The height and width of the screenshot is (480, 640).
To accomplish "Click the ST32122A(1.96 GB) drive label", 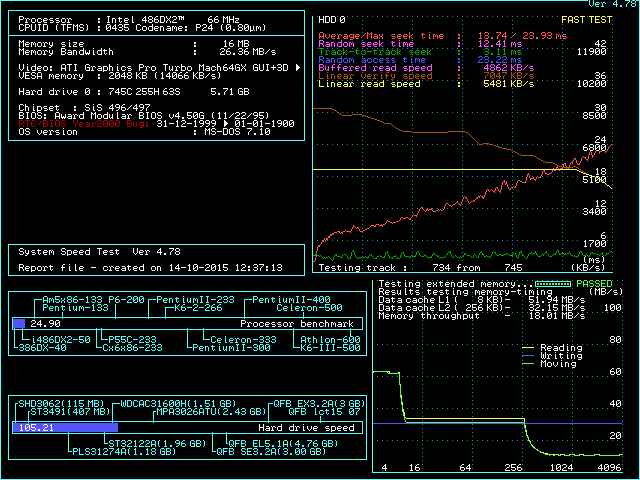I will pos(157,444).
